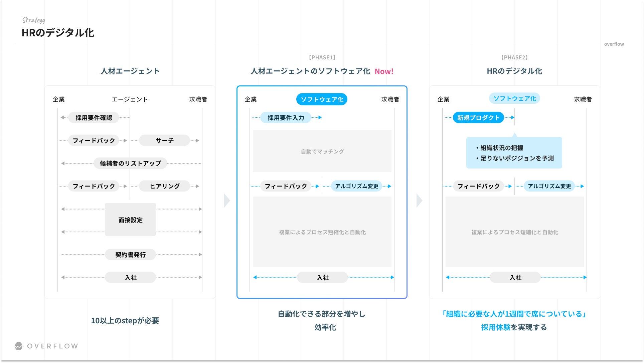Click the blue ソフトウェア化 pill in the PHASE1 panel
Viewport: 644px width, 363px height.
[x=322, y=99]
